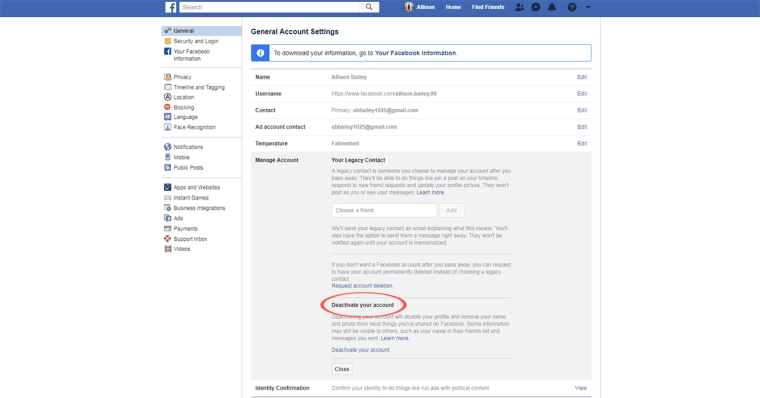Screen dimensions: 760x398
Task: Edit the Contact row
Action: (582, 110)
